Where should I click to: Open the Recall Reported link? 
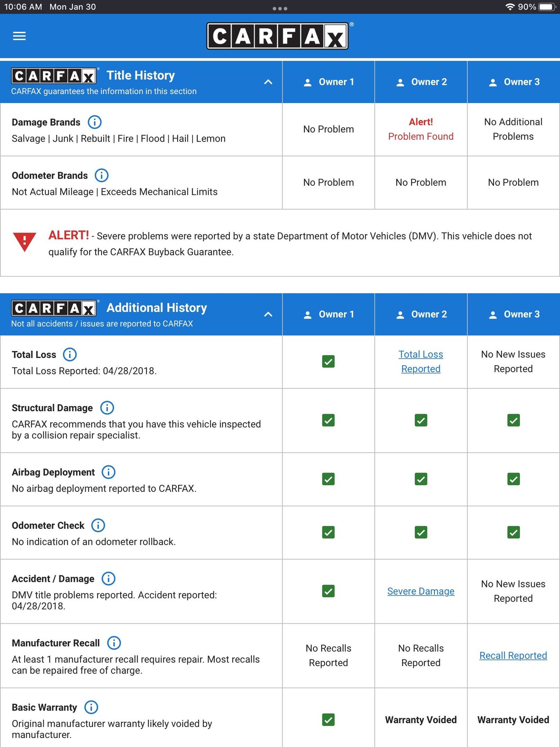coord(513,655)
